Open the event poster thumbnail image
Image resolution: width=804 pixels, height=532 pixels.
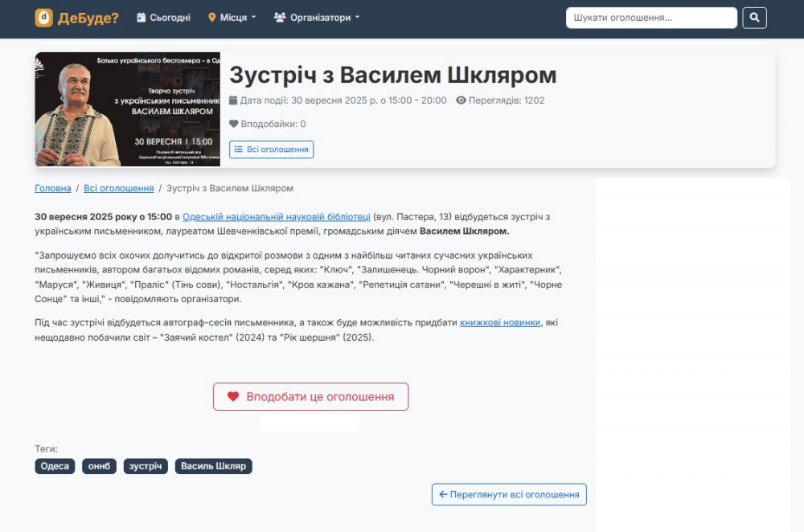(127, 109)
